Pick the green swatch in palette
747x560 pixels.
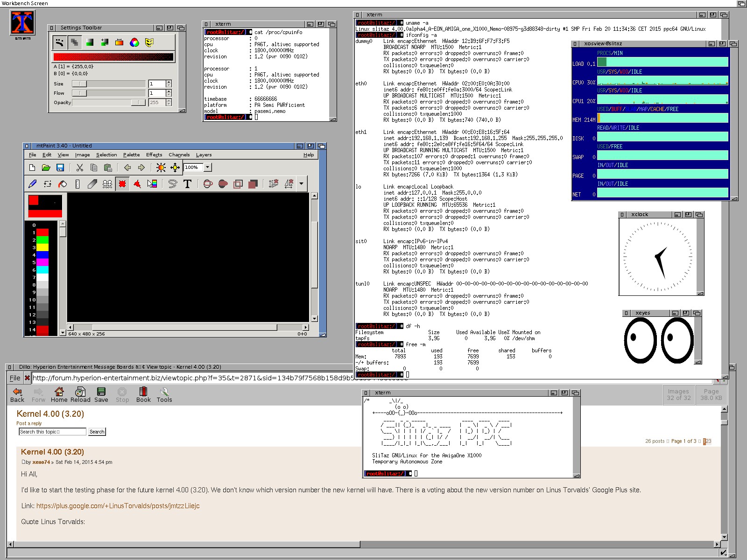pos(42,240)
